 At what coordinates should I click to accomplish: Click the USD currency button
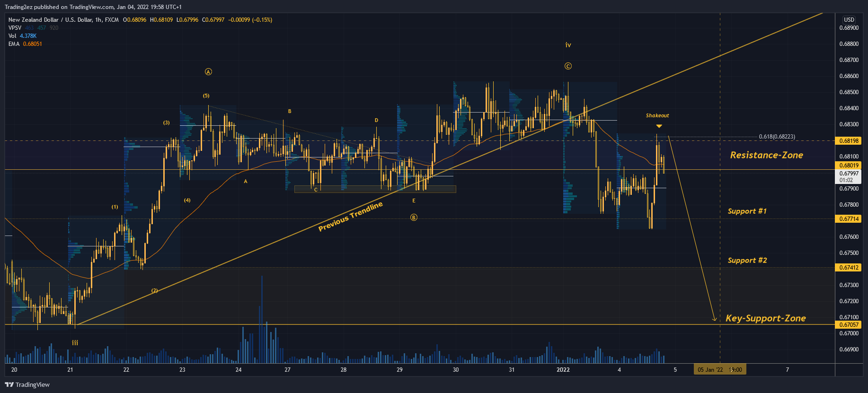pyautogui.click(x=849, y=19)
